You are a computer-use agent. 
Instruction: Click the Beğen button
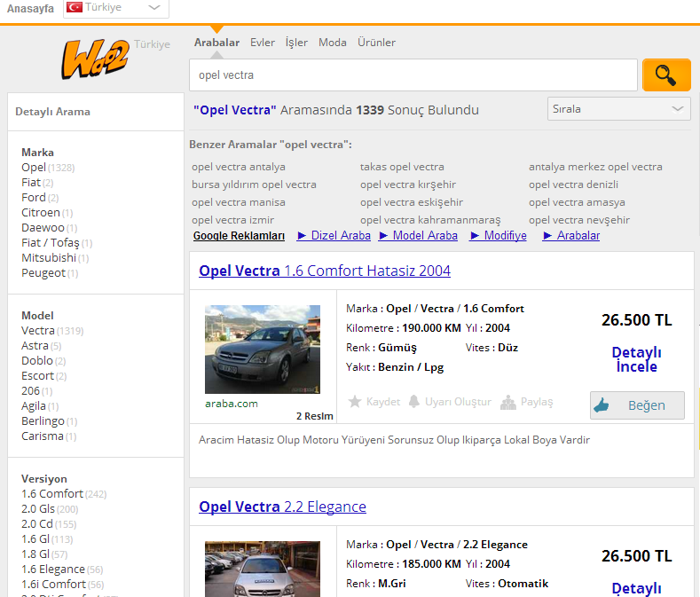pyautogui.click(x=637, y=405)
